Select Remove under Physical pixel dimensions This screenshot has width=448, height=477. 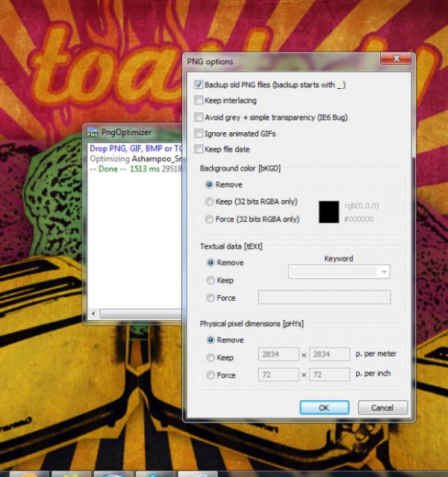point(211,340)
